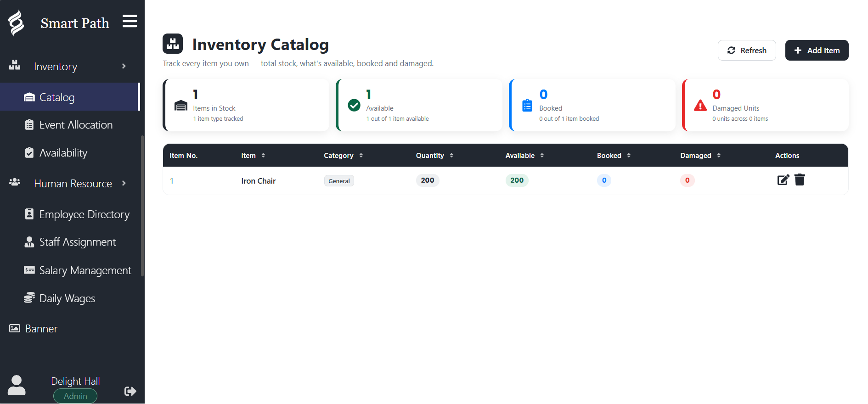Click the Refresh button

pos(747,50)
